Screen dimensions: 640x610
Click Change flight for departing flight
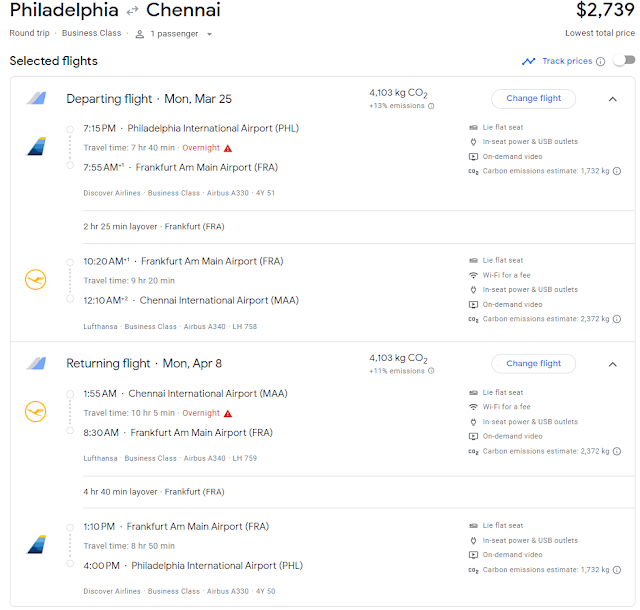(x=533, y=99)
